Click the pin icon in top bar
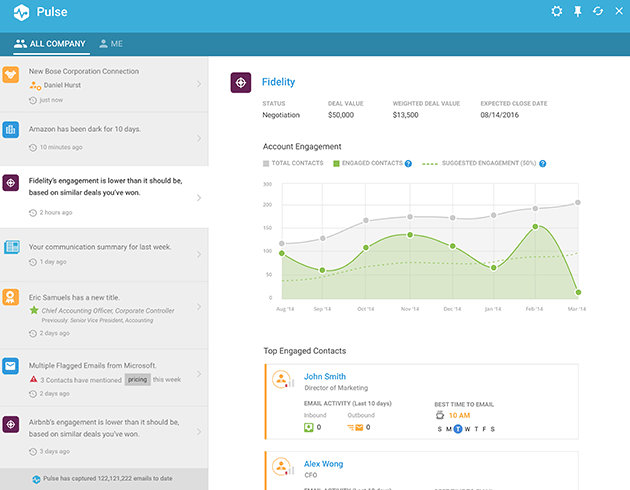This screenshot has height=490, width=630. (577, 11)
